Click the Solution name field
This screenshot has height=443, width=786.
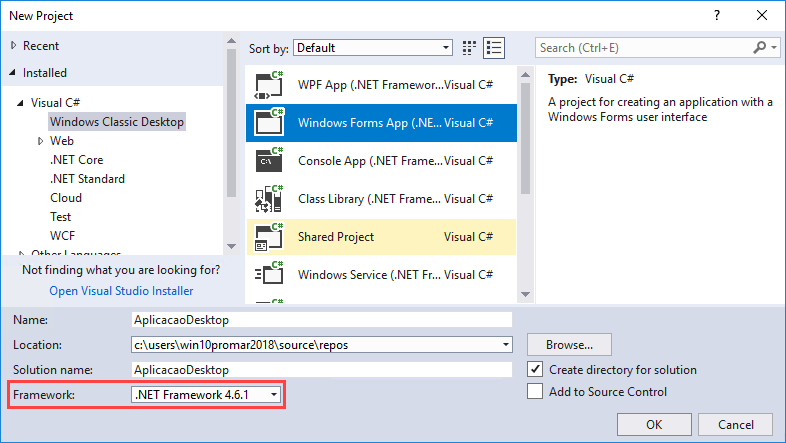322,370
